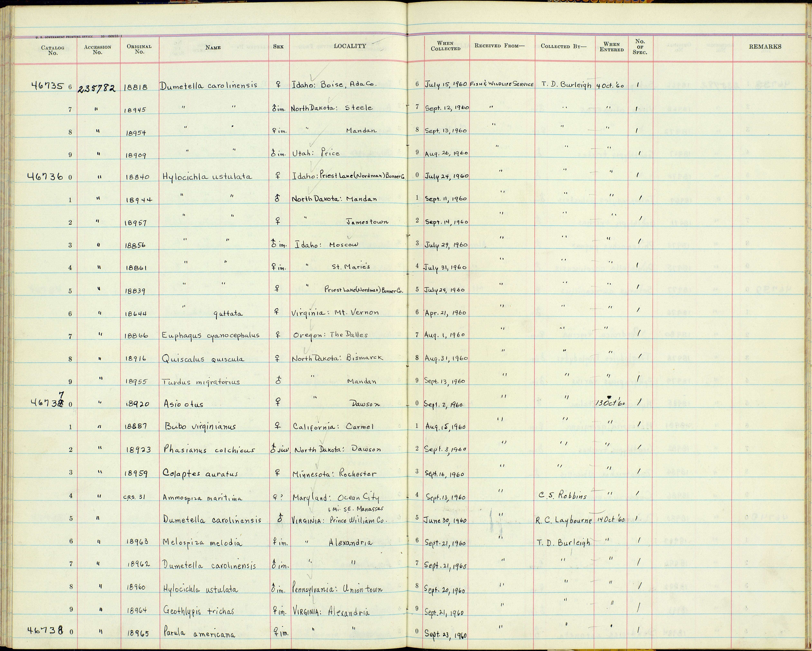Viewport: 812px width, 651px height.
Task: Click the 'Idaho: Moscow' locality
Action: [327, 244]
